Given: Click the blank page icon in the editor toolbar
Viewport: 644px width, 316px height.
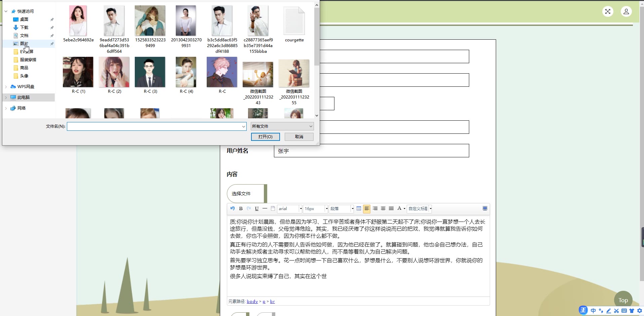Looking at the screenshot, I should pyautogui.click(x=273, y=208).
